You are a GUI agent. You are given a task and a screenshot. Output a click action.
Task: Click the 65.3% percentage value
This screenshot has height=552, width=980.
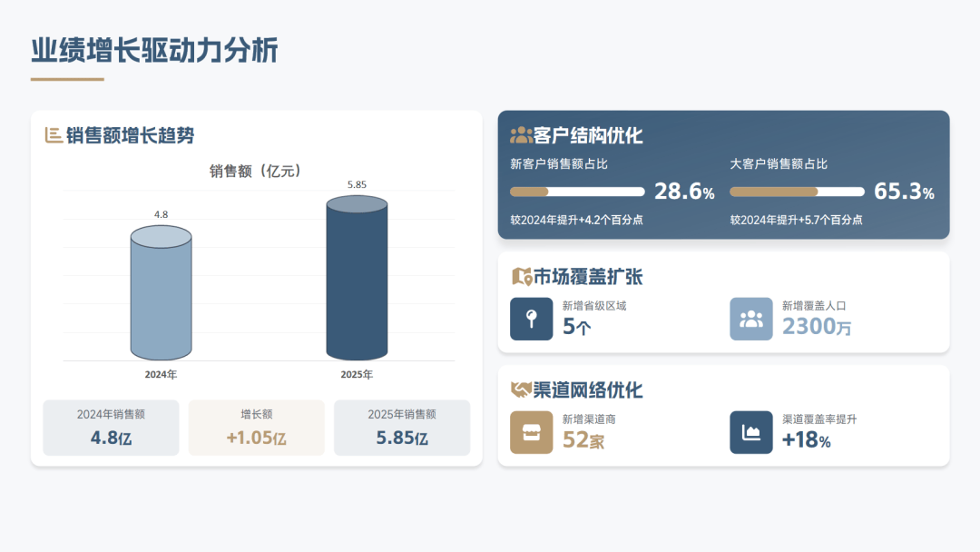[904, 192]
